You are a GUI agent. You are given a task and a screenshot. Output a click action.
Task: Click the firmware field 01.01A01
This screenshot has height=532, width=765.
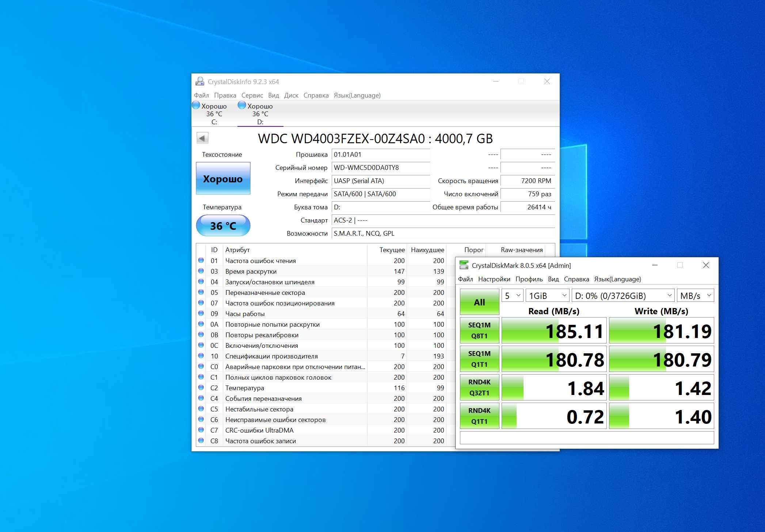pyautogui.click(x=381, y=155)
